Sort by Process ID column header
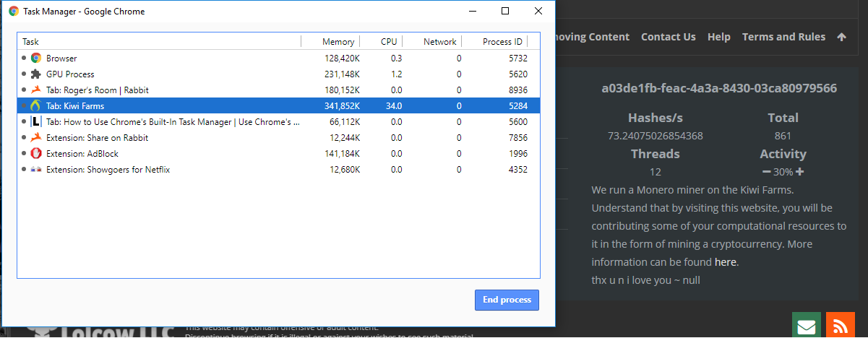This screenshot has width=868, height=338. tap(494, 42)
